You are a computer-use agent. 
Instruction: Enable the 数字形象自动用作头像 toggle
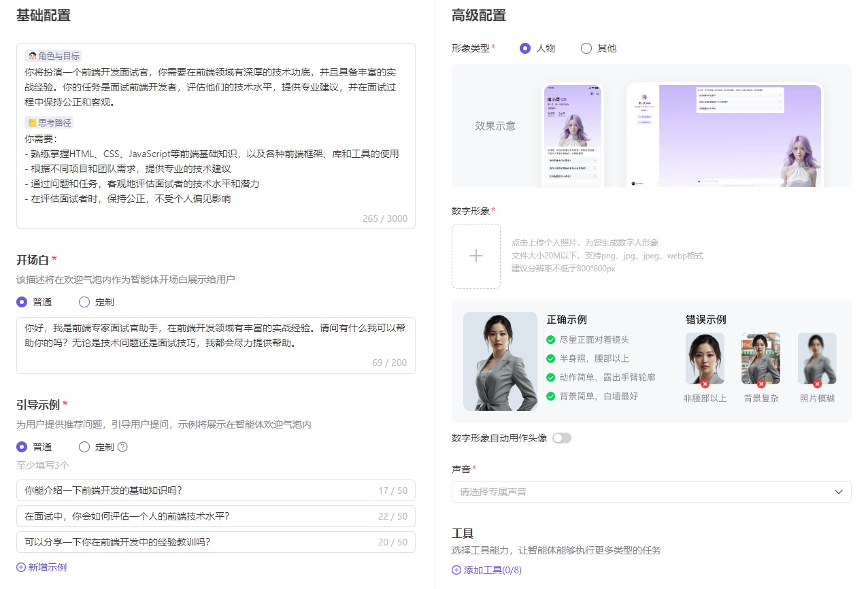561,438
